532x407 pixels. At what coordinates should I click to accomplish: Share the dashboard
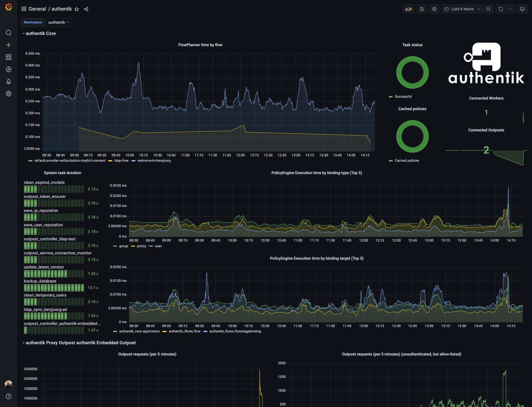[86, 9]
